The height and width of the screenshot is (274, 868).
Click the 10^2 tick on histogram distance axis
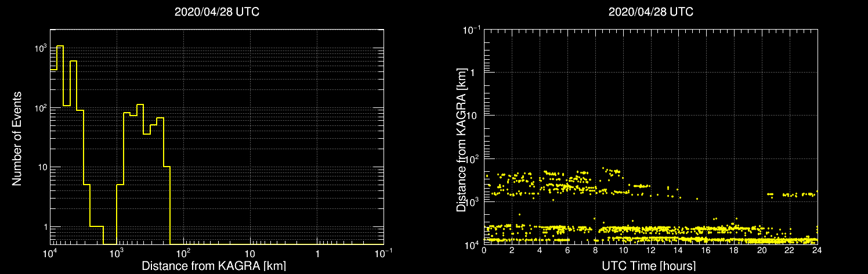coord(183,253)
